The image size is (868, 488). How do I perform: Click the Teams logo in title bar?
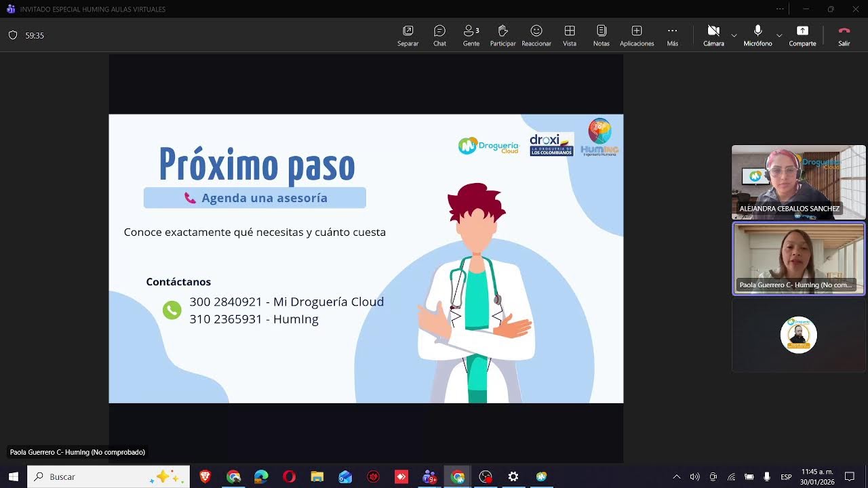click(x=10, y=9)
